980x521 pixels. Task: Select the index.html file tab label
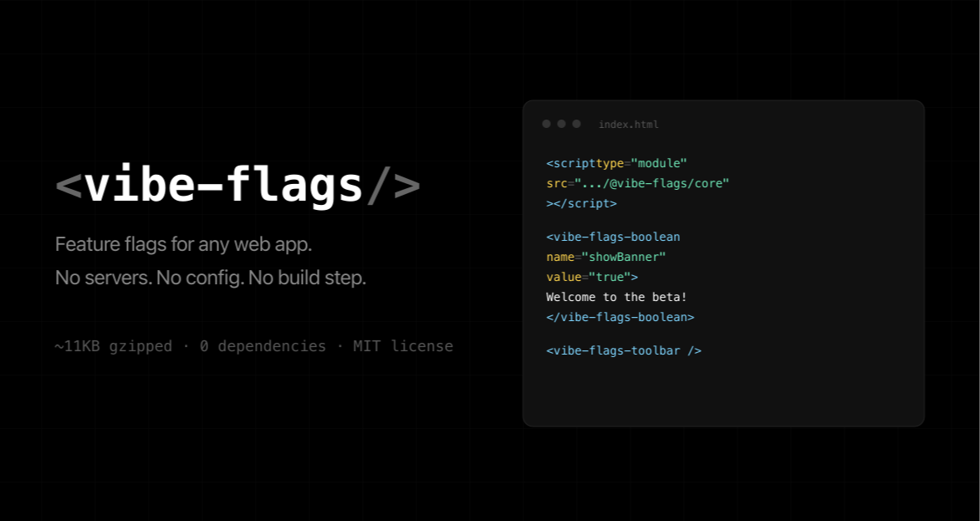(x=628, y=125)
